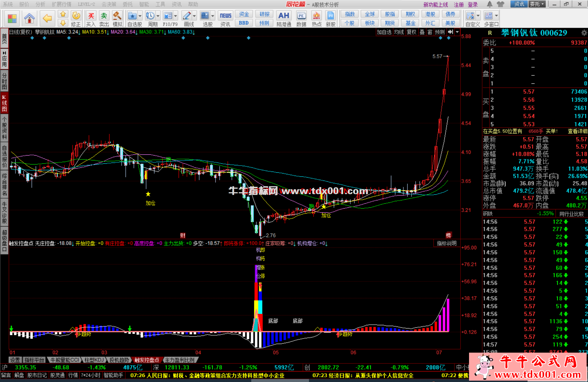Click the shirt skin icon in title bar
Screen dimensions: 588x382
500,4
